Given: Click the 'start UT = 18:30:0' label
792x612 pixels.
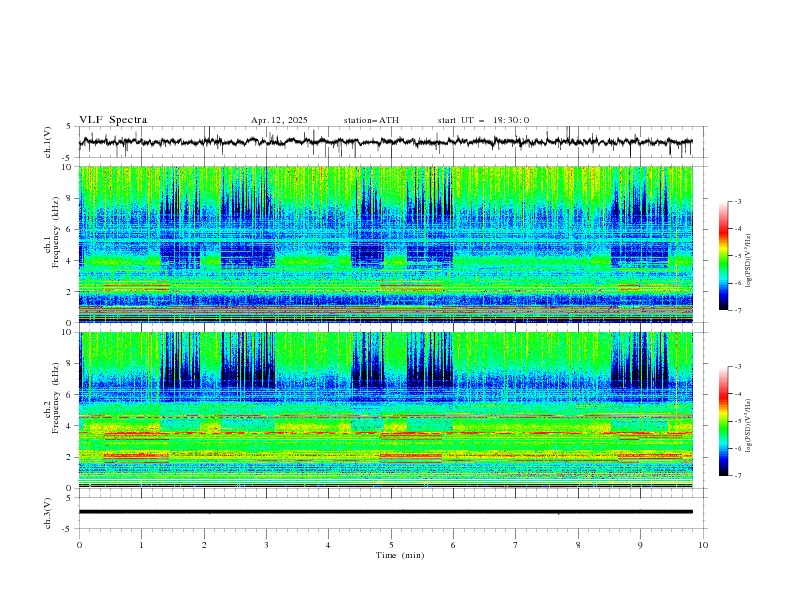Looking at the screenshot, I should click(483, 120).
